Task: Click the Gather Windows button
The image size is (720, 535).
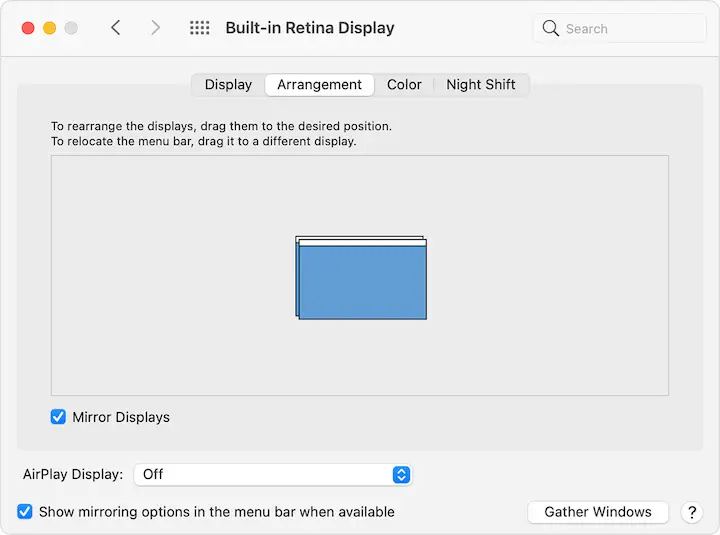Action: 598,512
